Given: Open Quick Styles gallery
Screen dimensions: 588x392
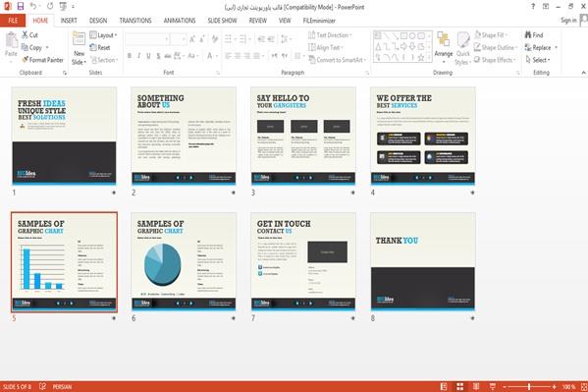Looking at the screenshot, I should pyautogui.click(x=462, y=48).
